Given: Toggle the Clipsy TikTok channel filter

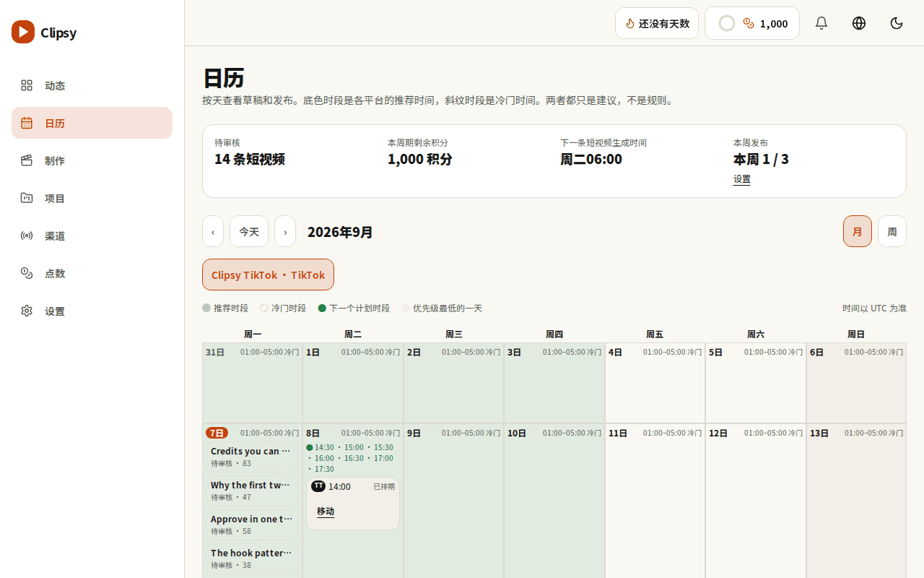Looking at the screenshot, I should pos(268,275).
